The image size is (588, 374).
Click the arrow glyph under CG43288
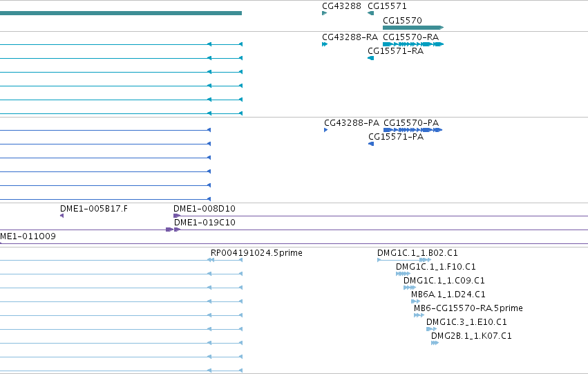click(x=324, y=13)
